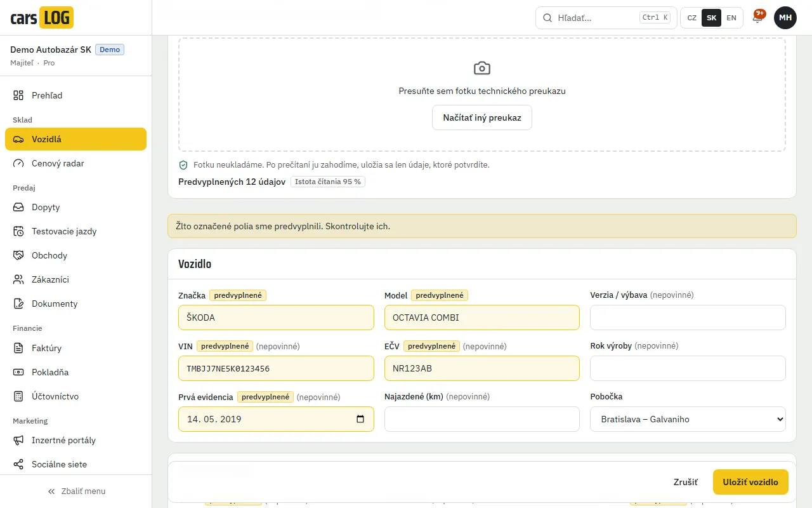Click the Pokladňa cash icon
This screenshot has height=508, width=812.
pyautogui.click(x=18, y=372)
